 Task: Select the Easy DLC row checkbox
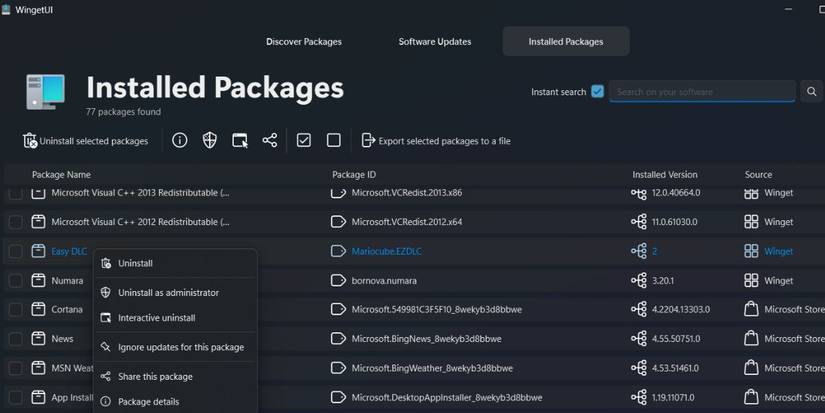click(16, 251)
